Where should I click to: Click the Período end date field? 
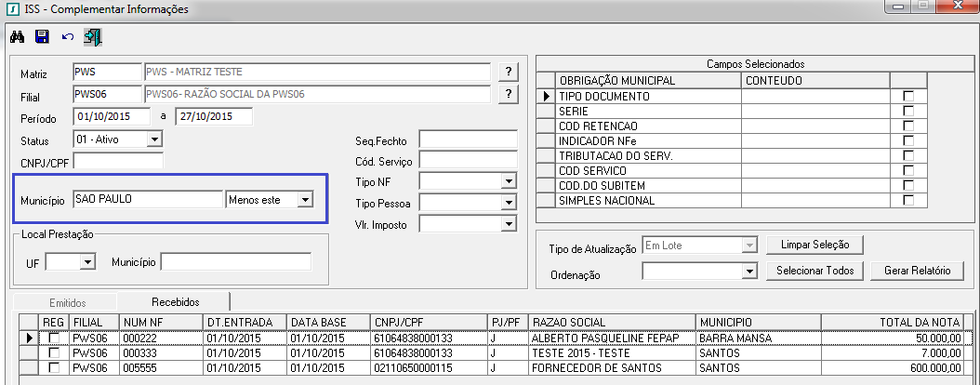[214, 116]
